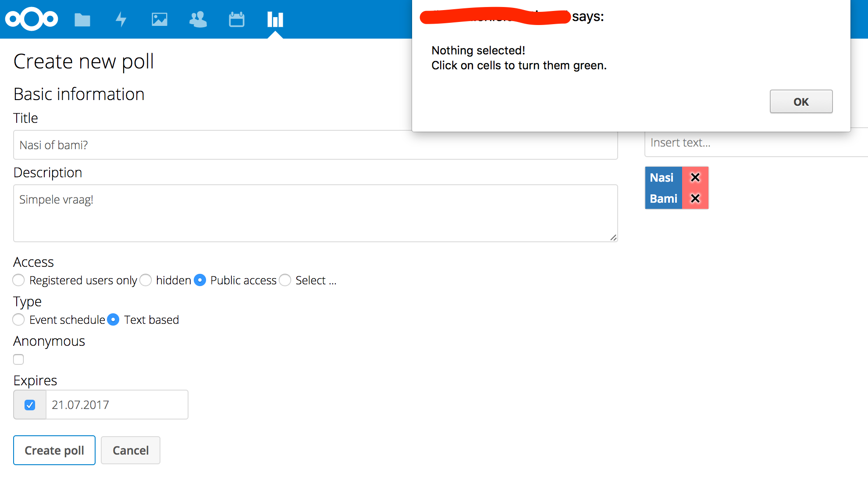Viewport: 868px width, 502px height.
Task: Click the Create poll button
Action: pyautogui.click(x=54, y=450)
